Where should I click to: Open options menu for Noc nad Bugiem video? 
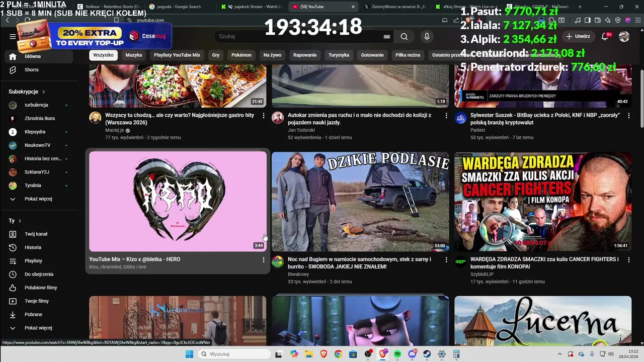click(446, 260)
